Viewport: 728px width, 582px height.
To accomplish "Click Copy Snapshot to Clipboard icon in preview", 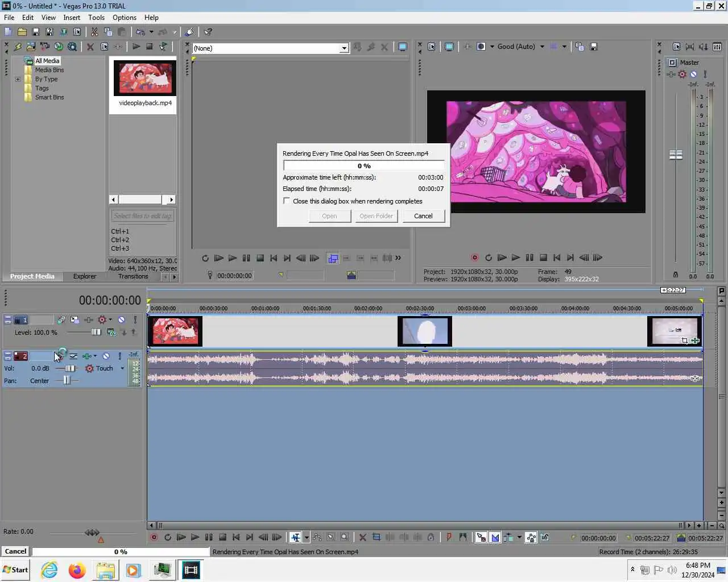I will [580, 47].
